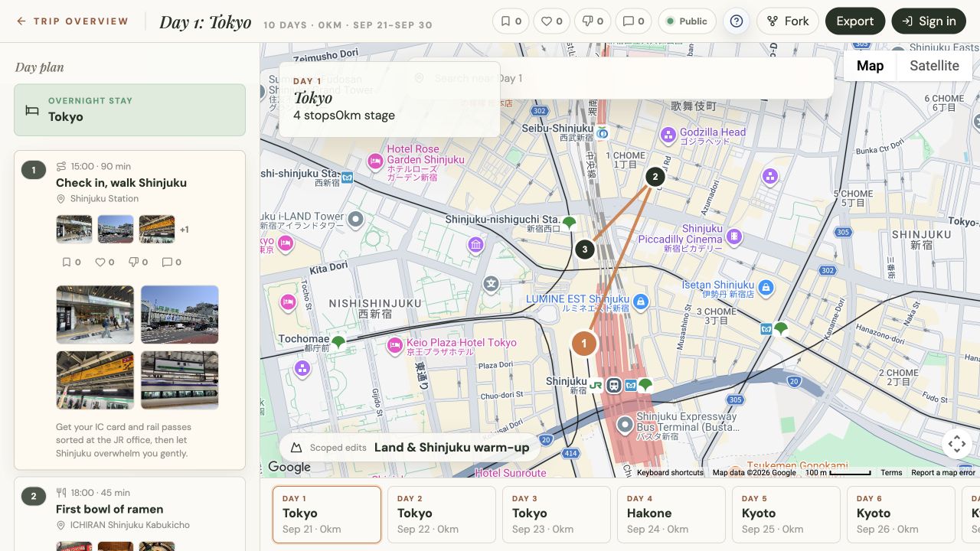
Task: Click the Day 1 Tokyo info card on map
Action: coord(390,99)
